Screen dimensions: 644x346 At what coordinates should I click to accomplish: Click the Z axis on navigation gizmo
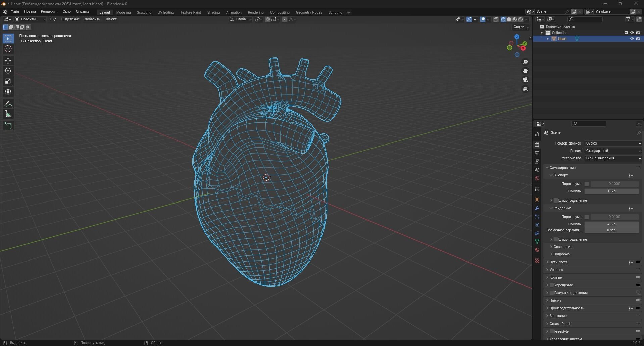[x=517, y=37]
